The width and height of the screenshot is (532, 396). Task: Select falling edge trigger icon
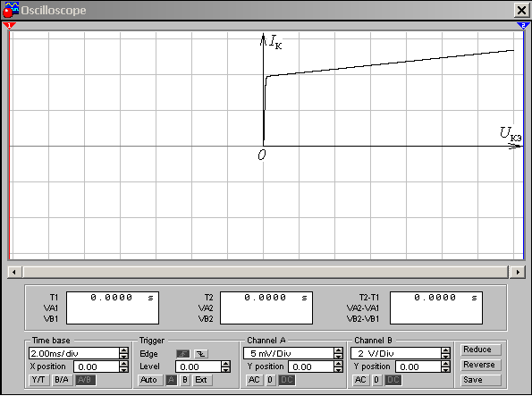point(201,354)
